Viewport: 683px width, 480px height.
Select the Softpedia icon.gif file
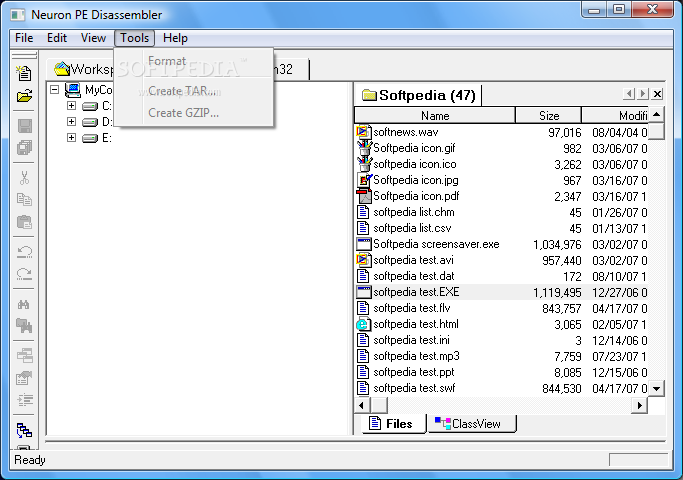coord(414,148)
